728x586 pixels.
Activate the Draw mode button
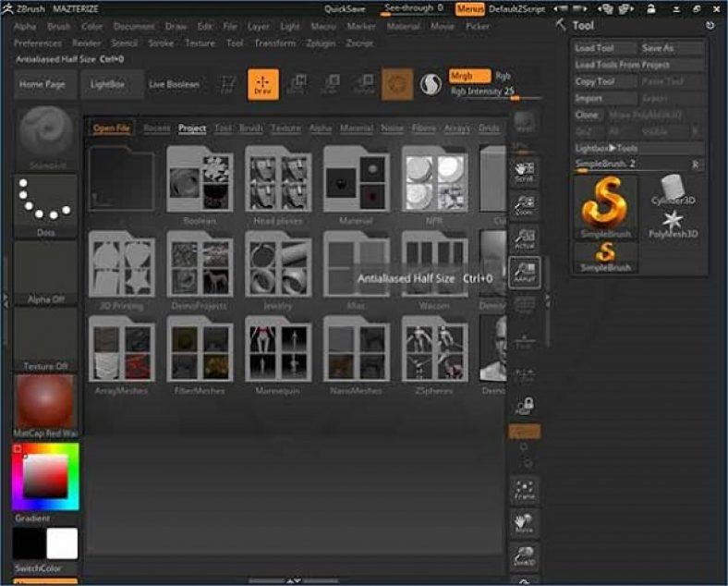click(262, 84)
